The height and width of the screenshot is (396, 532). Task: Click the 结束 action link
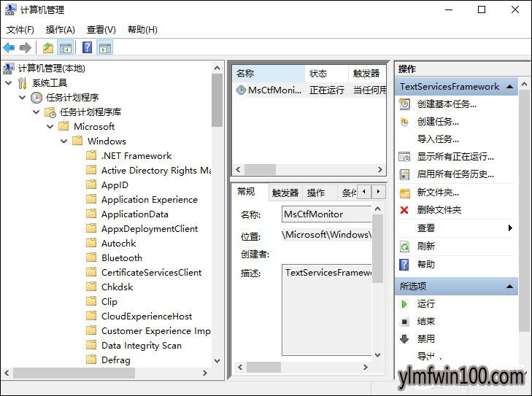click(425, 322)
